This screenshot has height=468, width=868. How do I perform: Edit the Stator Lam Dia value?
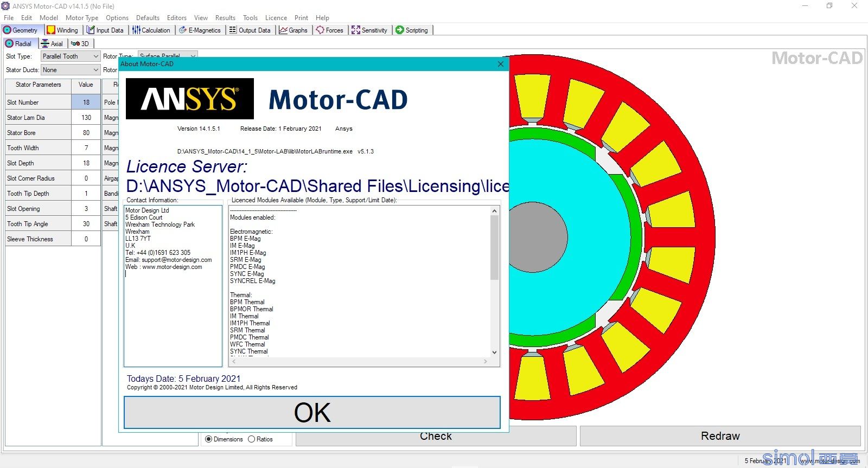click(86, 117)
